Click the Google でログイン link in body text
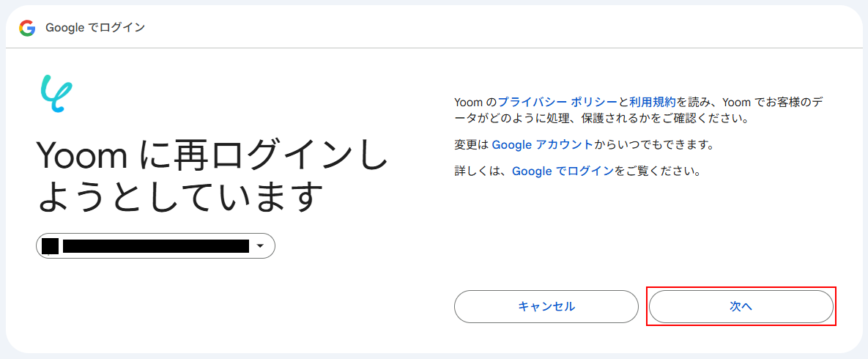Screen dimensions: 868x359 click(x=563, y=171)
